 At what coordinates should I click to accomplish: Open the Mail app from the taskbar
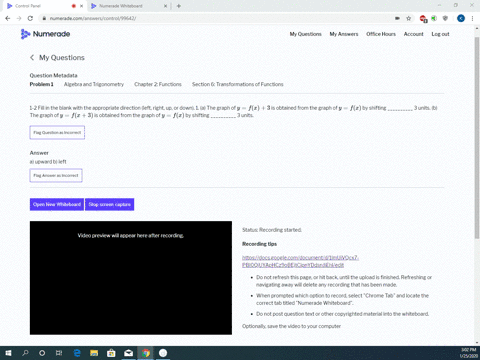[x=129, y=353]
